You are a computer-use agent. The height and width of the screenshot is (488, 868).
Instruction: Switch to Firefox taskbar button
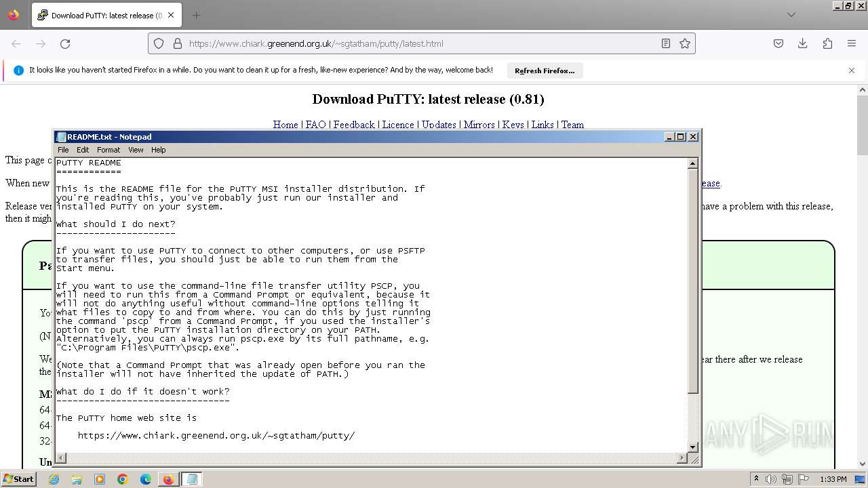point(168,479)
